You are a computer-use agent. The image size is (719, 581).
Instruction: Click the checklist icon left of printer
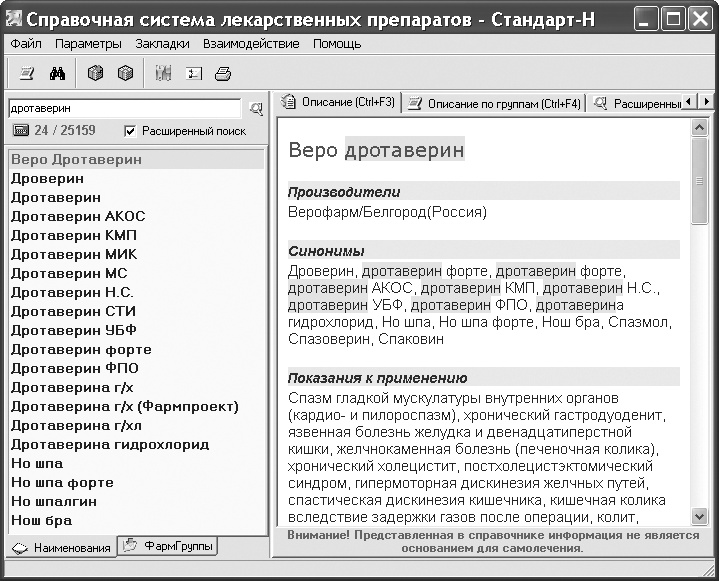coord(193,73)
